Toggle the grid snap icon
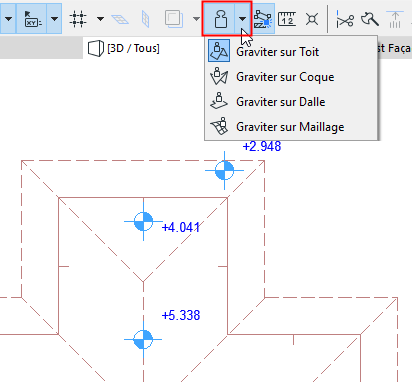 [78, 19]
